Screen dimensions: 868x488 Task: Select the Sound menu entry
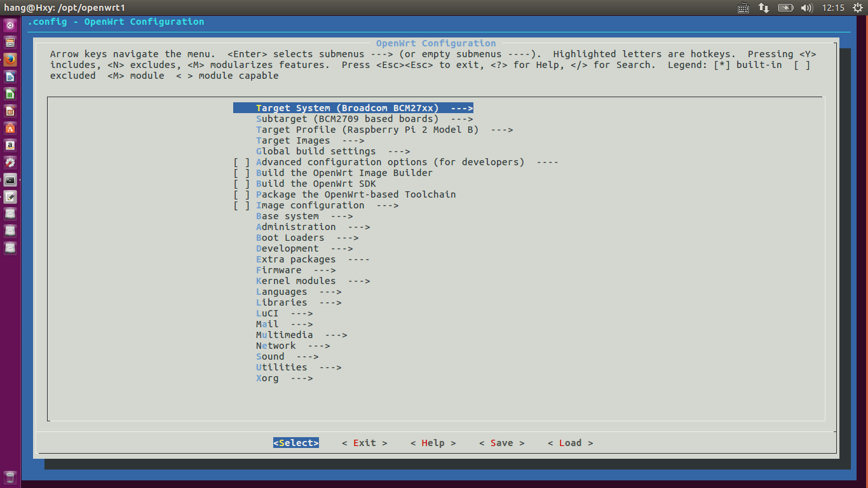(x=287, y=356)
